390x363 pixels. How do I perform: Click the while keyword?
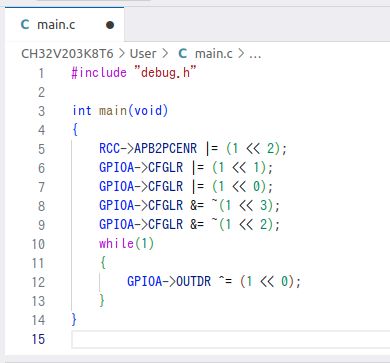click(116, 243)
